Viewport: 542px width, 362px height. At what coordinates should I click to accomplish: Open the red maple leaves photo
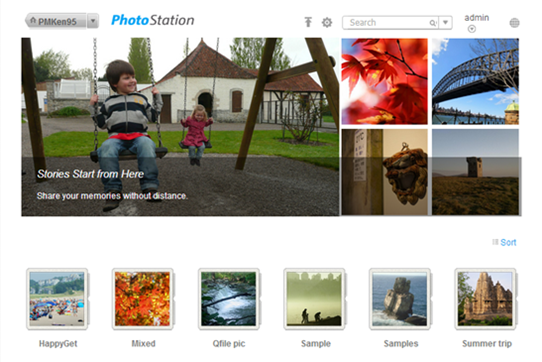(385, 81)
